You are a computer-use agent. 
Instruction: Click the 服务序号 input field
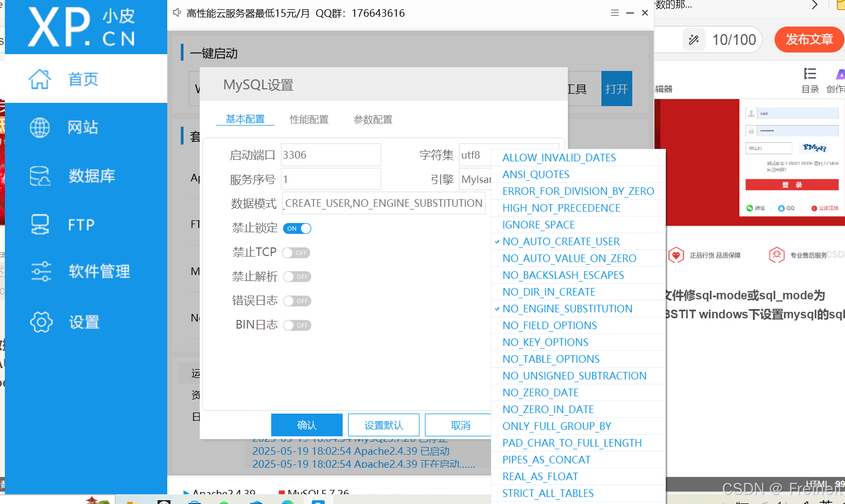pos(331,179)
